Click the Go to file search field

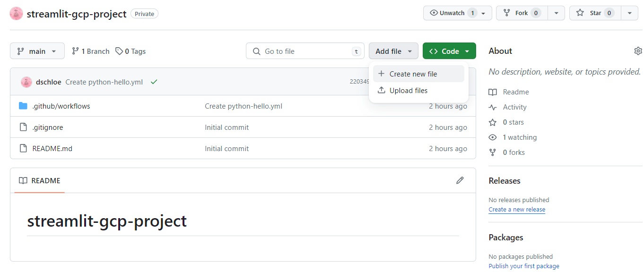tap(305, 51)
